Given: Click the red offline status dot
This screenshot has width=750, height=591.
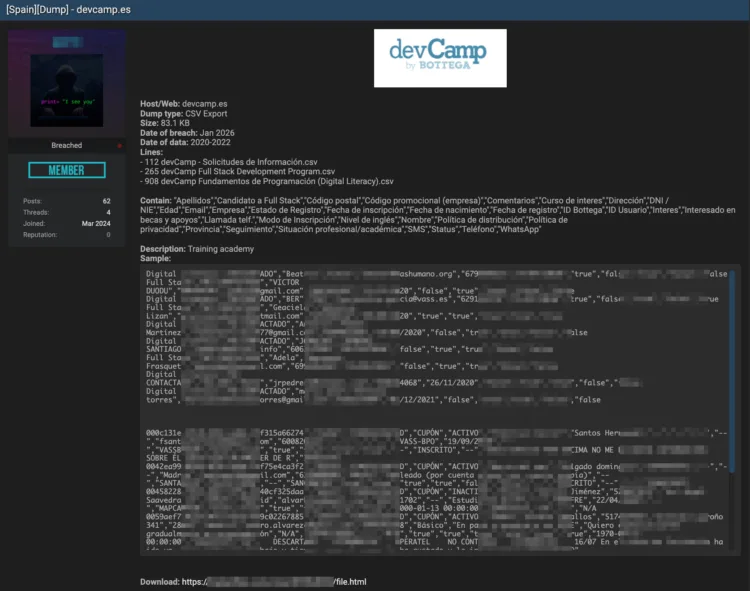Looking at the screenshot, I should coord(120,146).
